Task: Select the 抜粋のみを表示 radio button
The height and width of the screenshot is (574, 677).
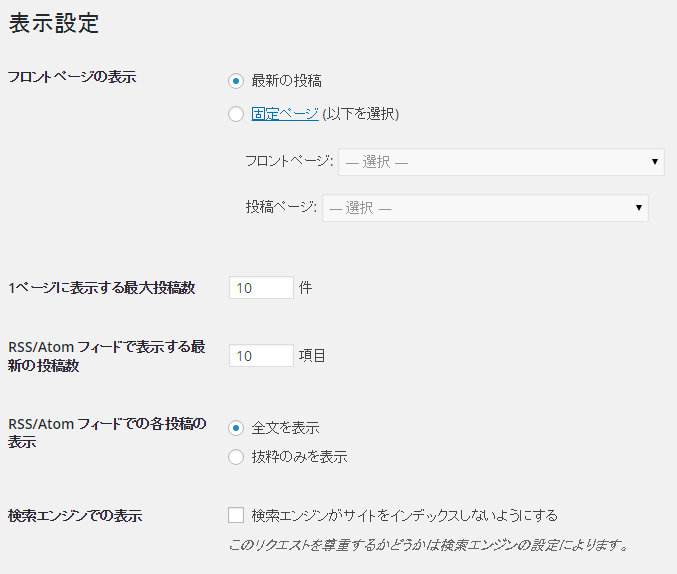Action: (236, 457)
